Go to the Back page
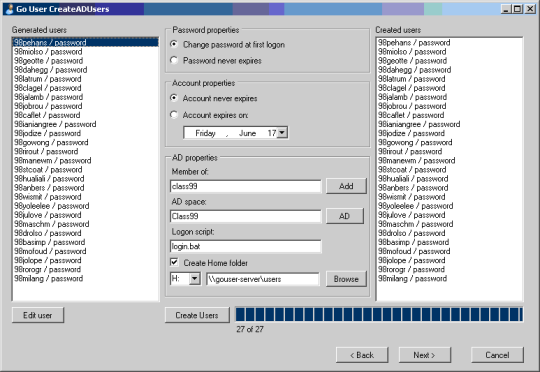Screen dimensions: 540x372 click(x=362, y=355)
